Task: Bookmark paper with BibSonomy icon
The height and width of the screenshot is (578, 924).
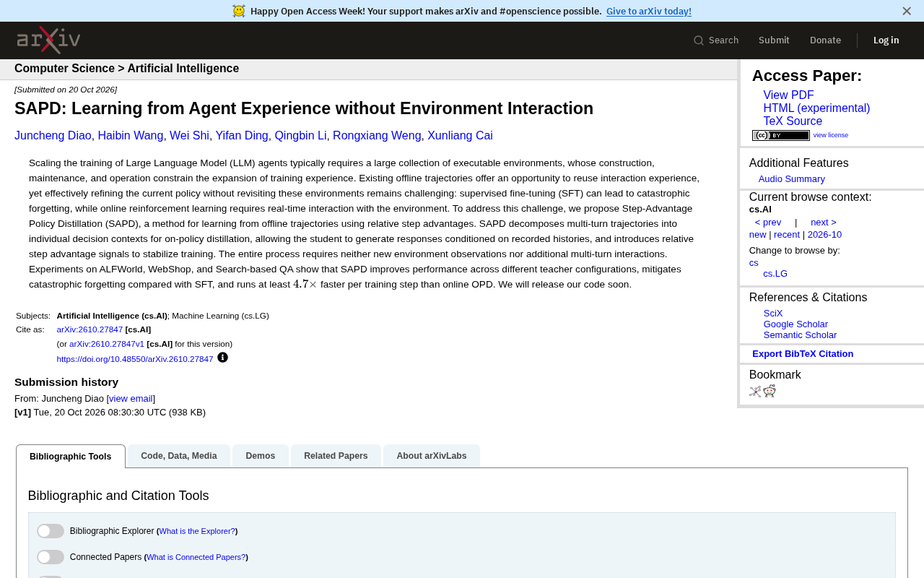Action: [755, 391]
